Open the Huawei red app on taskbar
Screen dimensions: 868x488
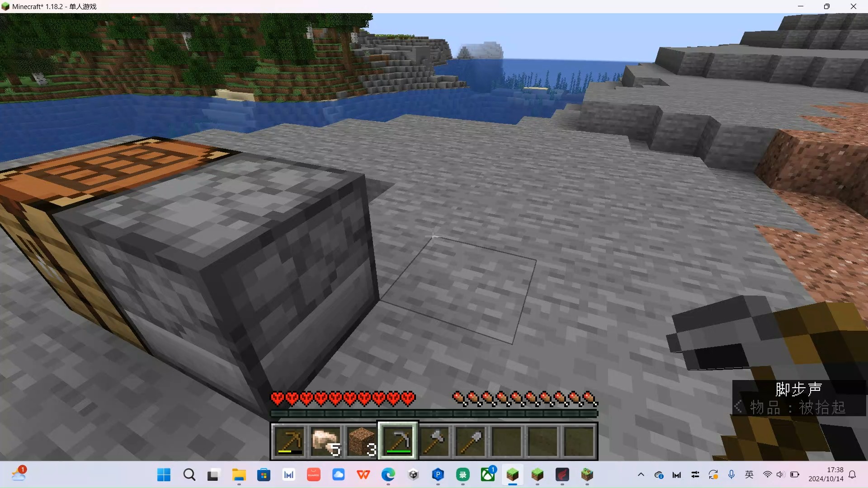pyautogui.click(x=313, y=475)
